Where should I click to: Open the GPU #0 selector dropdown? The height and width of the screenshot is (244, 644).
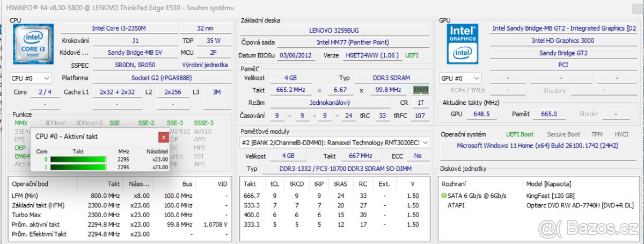460,78
